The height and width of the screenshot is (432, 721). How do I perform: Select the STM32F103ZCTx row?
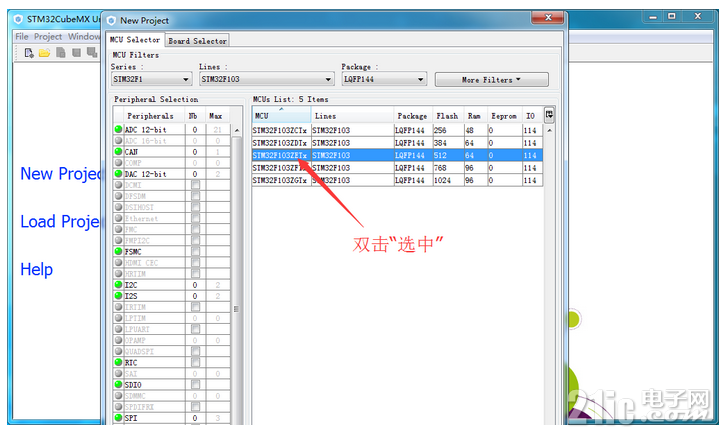[397, 130]
